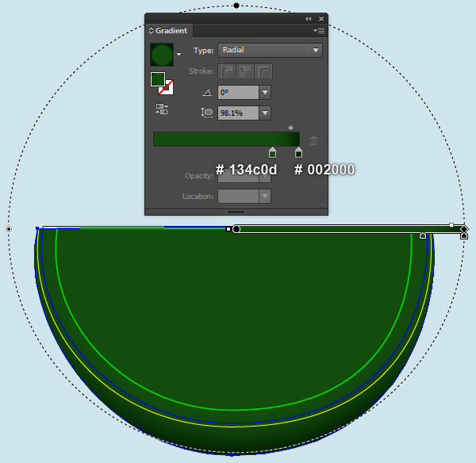Apply gradient within stroke option
476x463 pixels.
227,71
